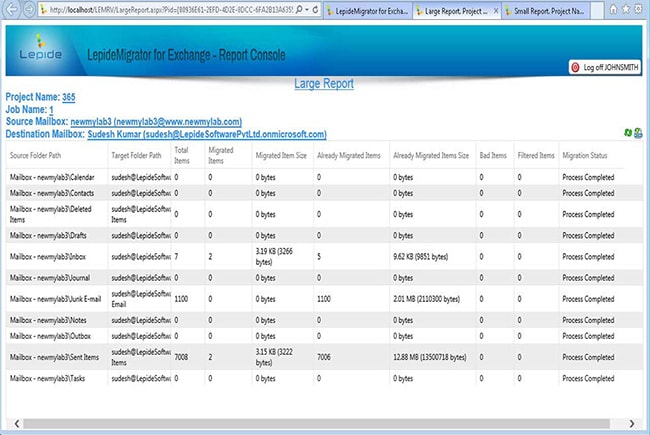650x435 pixels.
Task: Click the horizontal scrollbar right arrow
Action: click(x=631, y=423)
